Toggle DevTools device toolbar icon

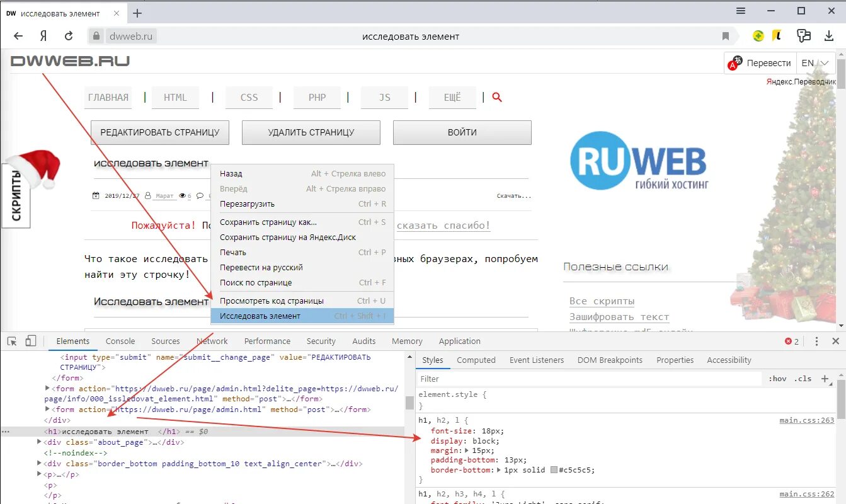pyautogui.click(x=30, y=341)
